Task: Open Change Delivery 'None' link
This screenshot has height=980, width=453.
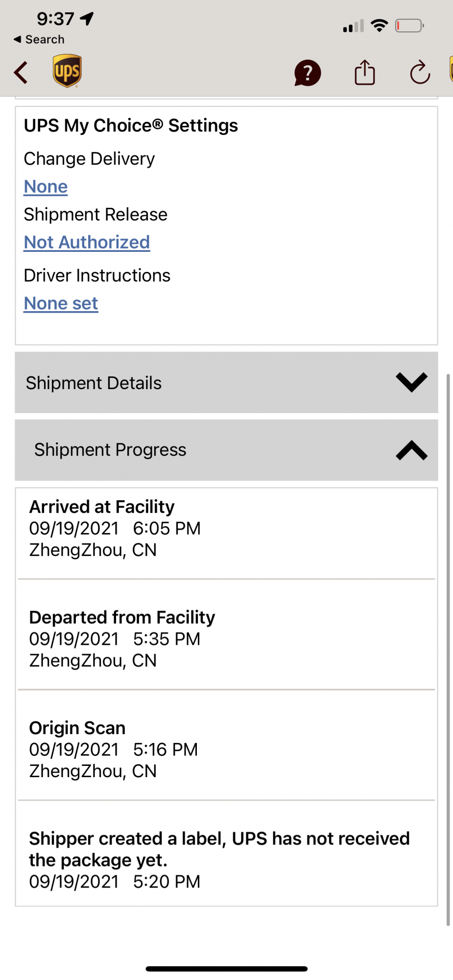Action: pyautogui.click(x=46, y=187)
